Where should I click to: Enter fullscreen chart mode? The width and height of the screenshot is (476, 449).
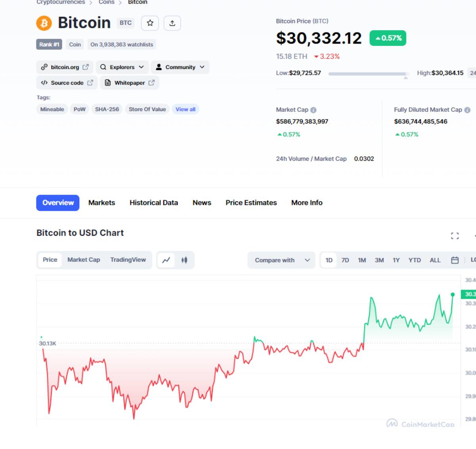455,236
